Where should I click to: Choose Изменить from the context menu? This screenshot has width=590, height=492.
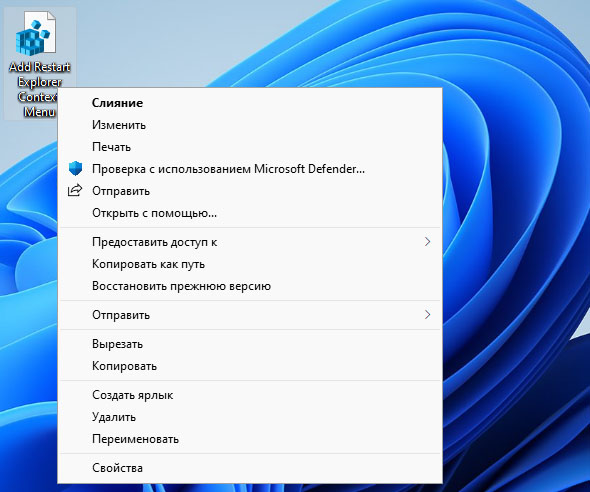250,125
